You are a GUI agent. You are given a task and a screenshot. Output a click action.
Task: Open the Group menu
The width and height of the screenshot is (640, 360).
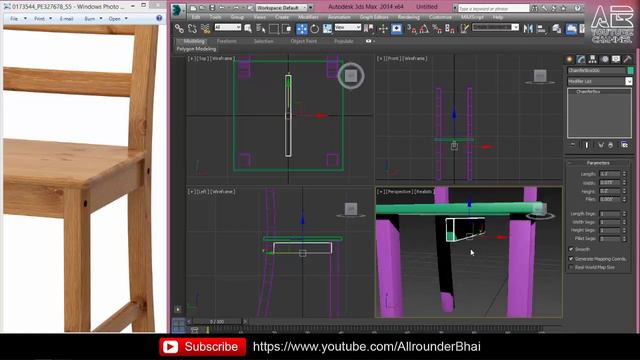click(x=237, y=18)
